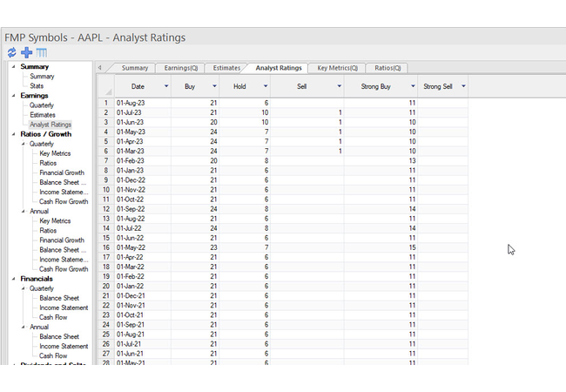Select the 01-Jul-21 date cell
566x392 pixels.
tap(143, 344)
